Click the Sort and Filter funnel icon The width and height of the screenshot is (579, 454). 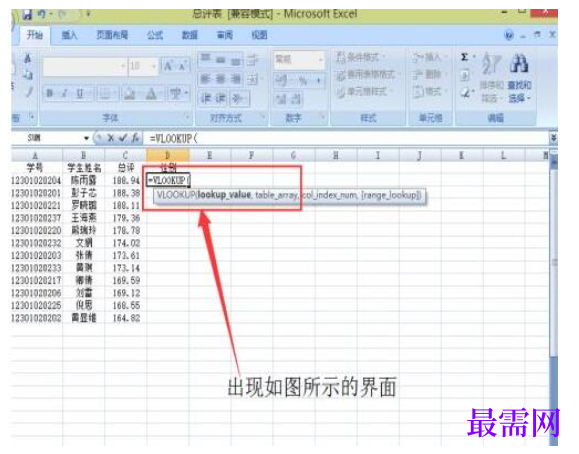491,63
